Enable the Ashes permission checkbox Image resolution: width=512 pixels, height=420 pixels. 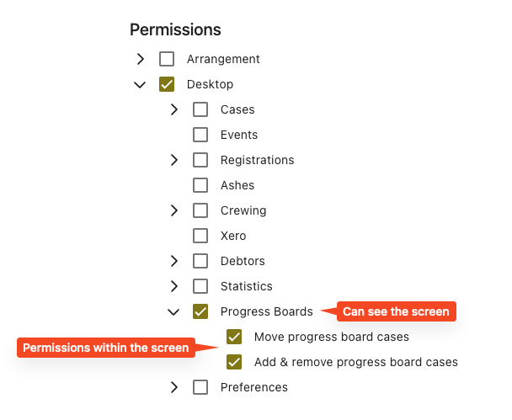pyautogui.click(x=200, y=185)
